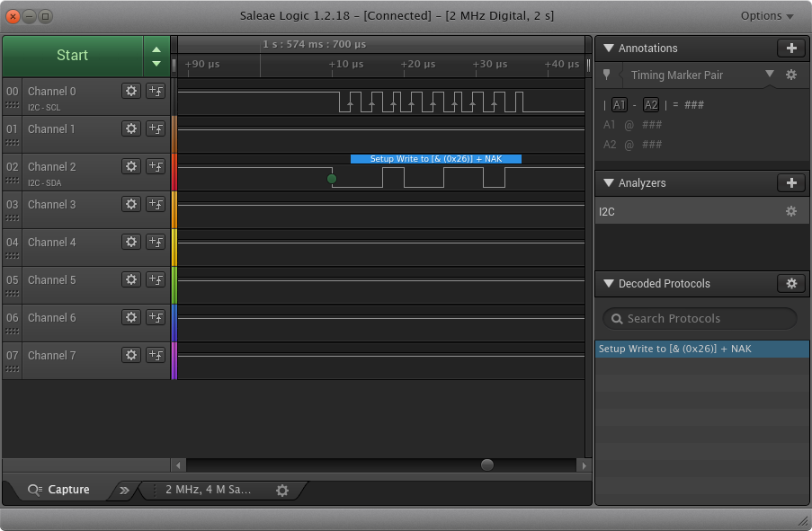812x531 pixels.
Task: Select Channel 0 I2C-SCL label
Action: (44, 108)
